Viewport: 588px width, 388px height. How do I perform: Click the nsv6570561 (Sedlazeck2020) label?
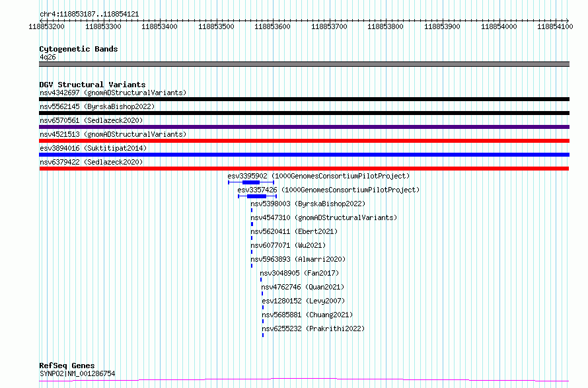[91, 120]
